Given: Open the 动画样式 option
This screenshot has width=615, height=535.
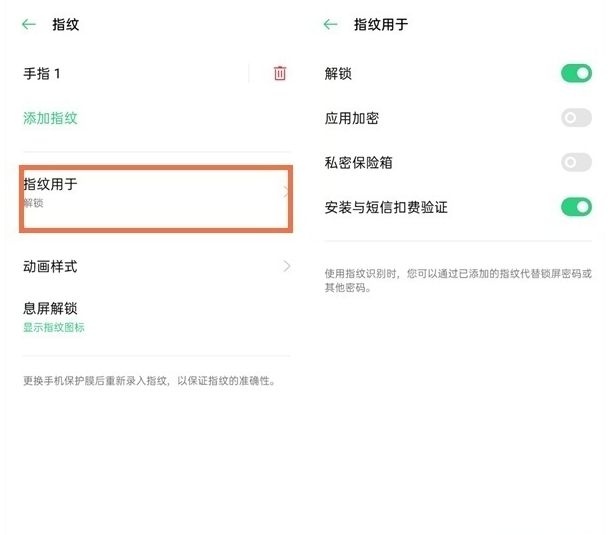Looking at the screenshot, I should point(50,266).
